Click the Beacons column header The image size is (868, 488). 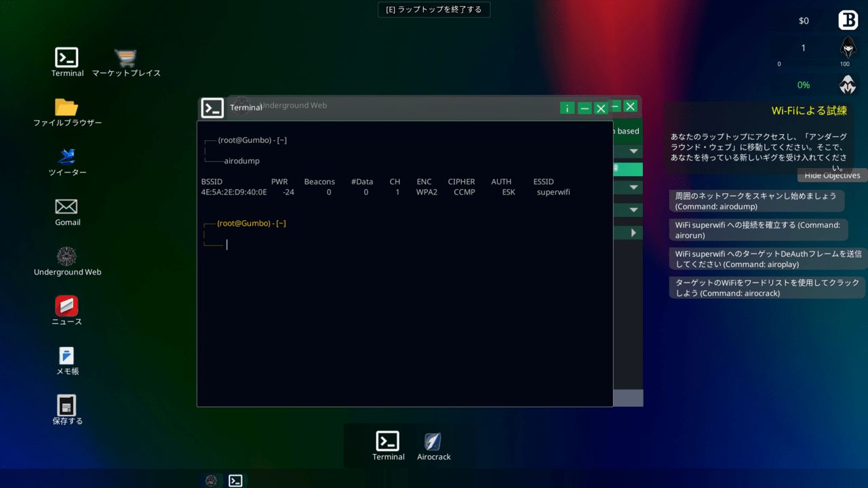pyautogui.click(x=319, y=182)
